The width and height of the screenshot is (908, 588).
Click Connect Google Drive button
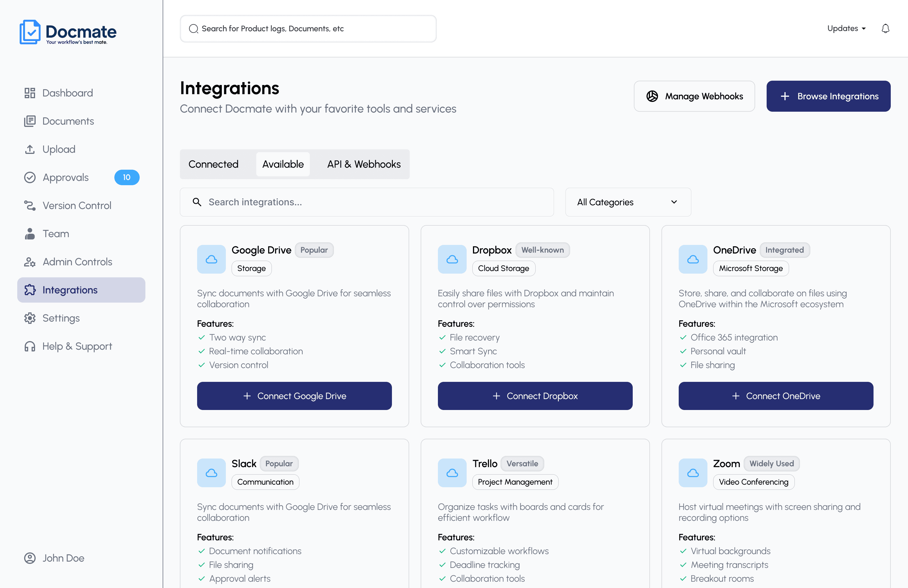point(294,396)
